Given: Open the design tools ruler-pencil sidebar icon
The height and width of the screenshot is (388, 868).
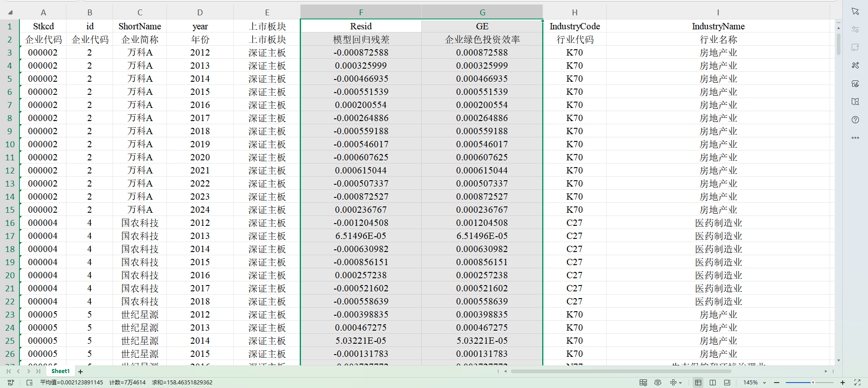Looking at the screenshot, I should [x=855, y=65].
